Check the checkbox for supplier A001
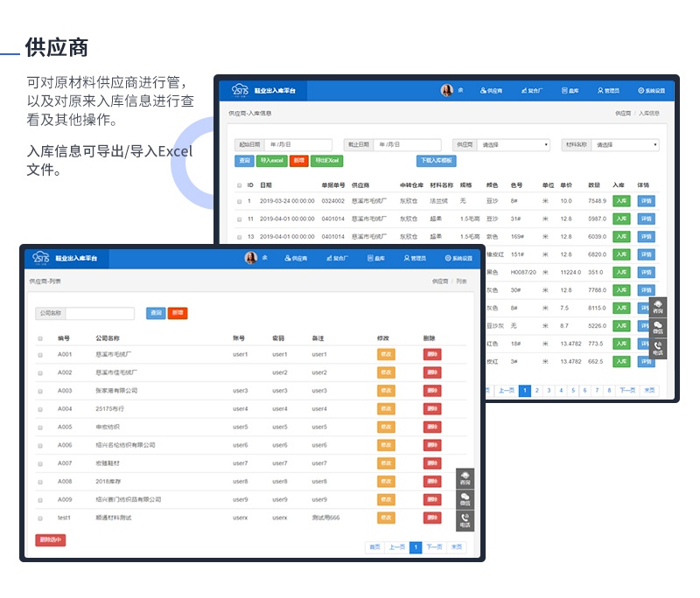Viewport: 700px width, 598px height. pos(40,354)
